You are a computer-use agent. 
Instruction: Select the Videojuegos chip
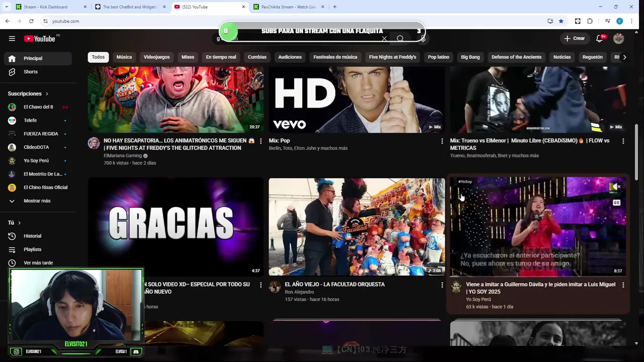tap(156, 57)
